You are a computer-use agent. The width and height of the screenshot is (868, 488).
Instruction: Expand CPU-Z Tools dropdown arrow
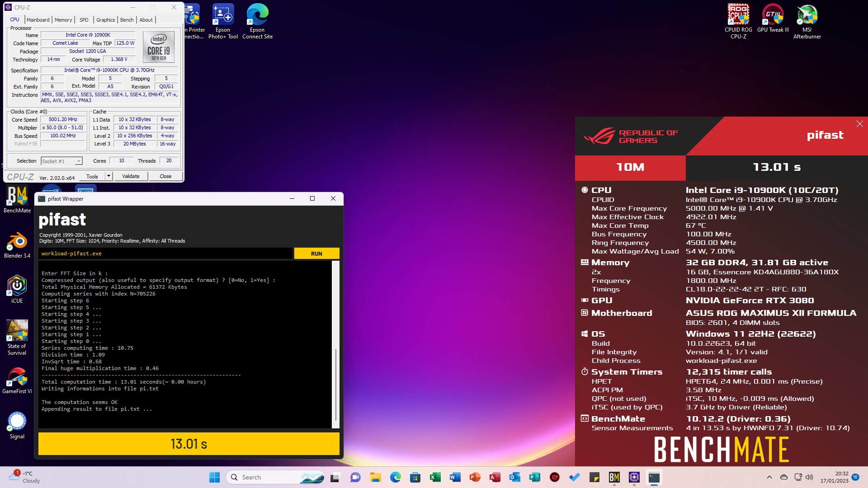pyautogui.click(x=108, y=176)
